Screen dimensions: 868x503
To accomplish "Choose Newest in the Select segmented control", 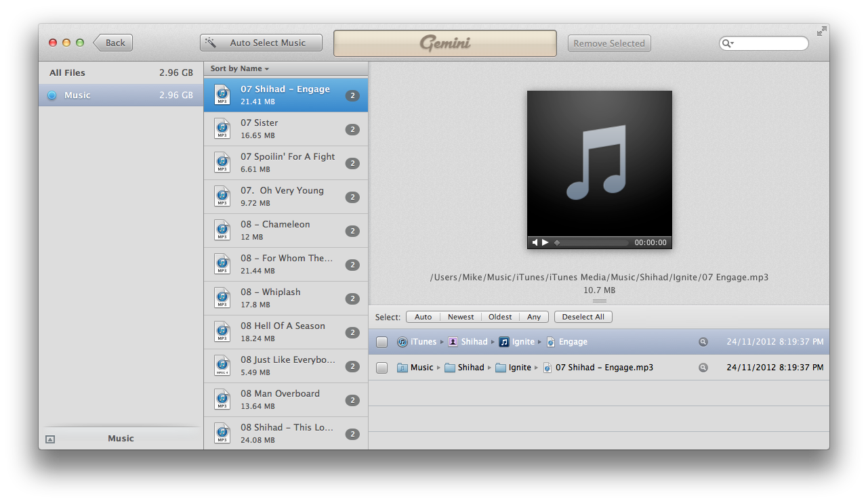I will click(461, 317).
